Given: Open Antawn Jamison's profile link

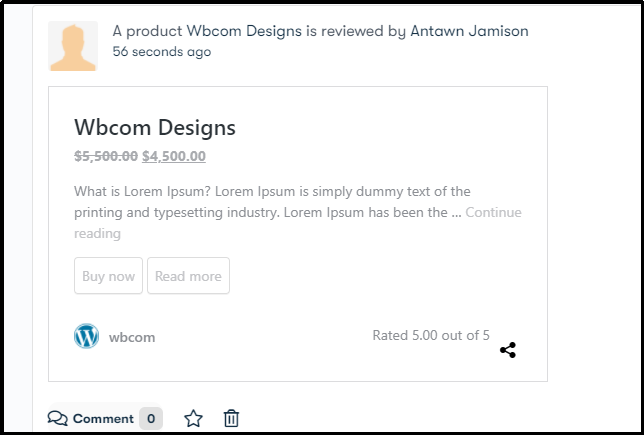Looking at the screenshot, I should [469, 31].
